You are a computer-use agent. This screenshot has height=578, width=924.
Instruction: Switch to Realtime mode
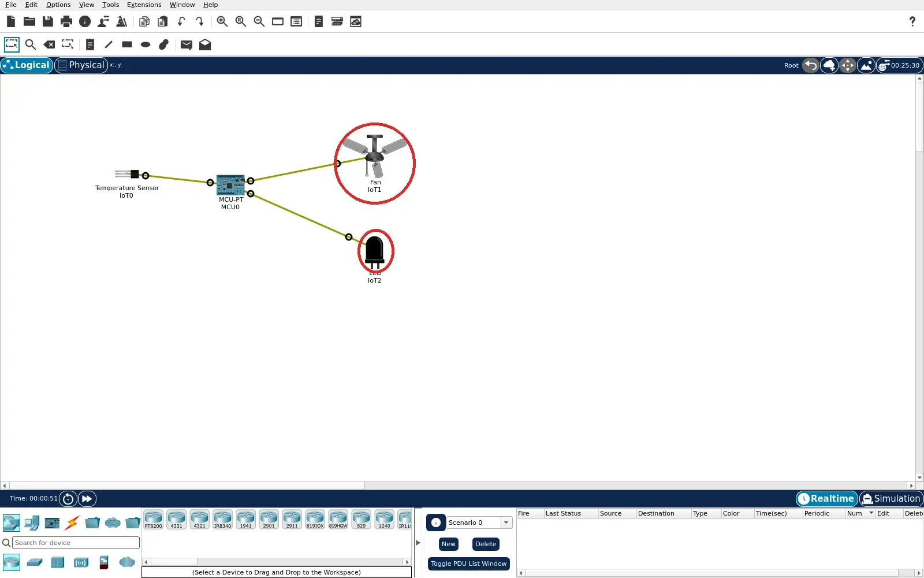[827, 499]
